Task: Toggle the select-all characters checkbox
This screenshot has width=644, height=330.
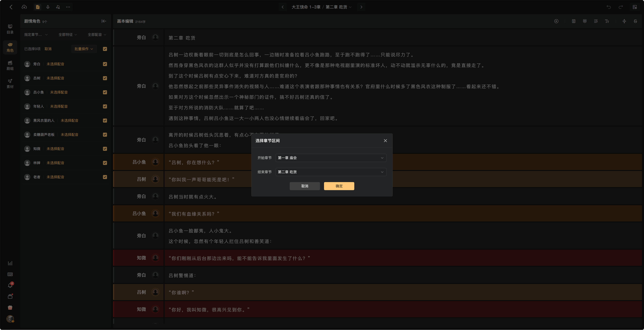Action: pos(105,49)
